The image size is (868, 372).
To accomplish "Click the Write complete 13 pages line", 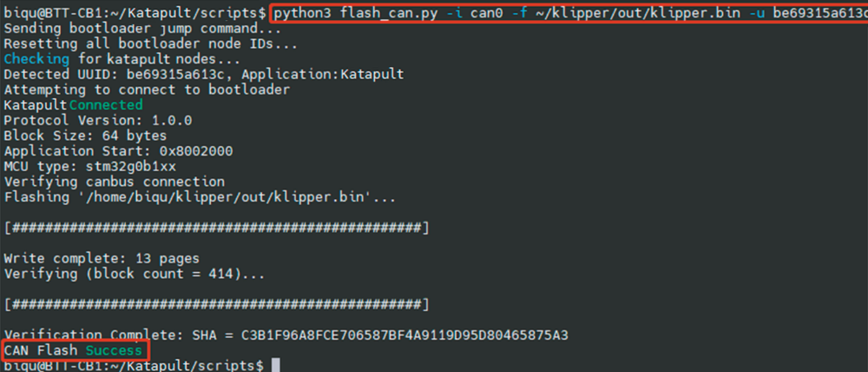I will pos(102,258).
